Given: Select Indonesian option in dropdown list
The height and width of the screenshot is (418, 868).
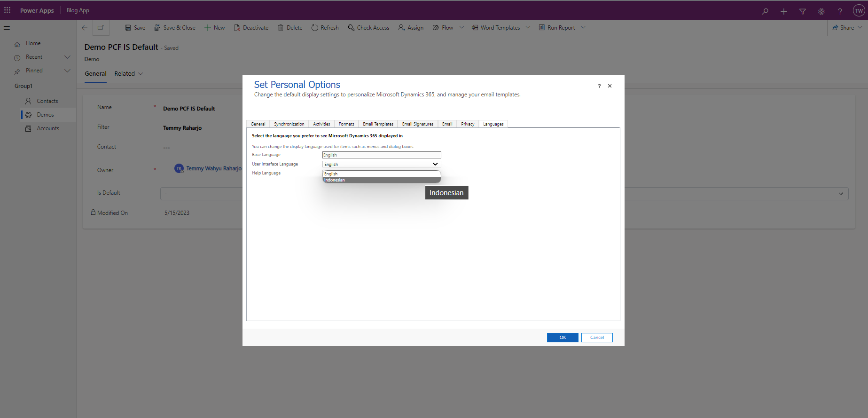Looking at the screenshot, I should 382,180.
